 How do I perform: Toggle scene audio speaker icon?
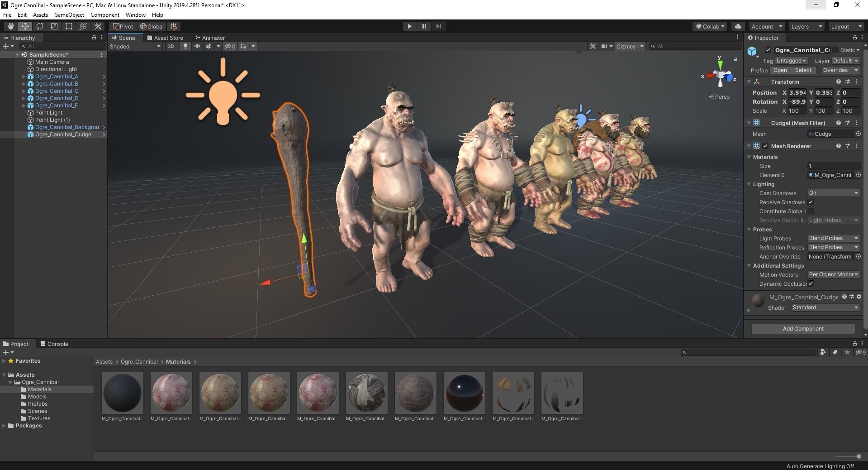197,46
